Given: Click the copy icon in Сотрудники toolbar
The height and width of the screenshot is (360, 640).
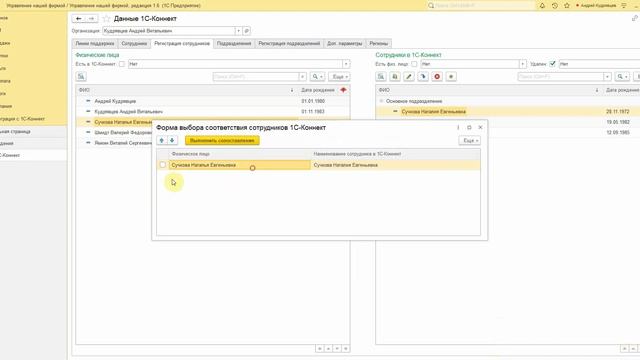Looking at the screenshot, I should (x=395, y=77).
